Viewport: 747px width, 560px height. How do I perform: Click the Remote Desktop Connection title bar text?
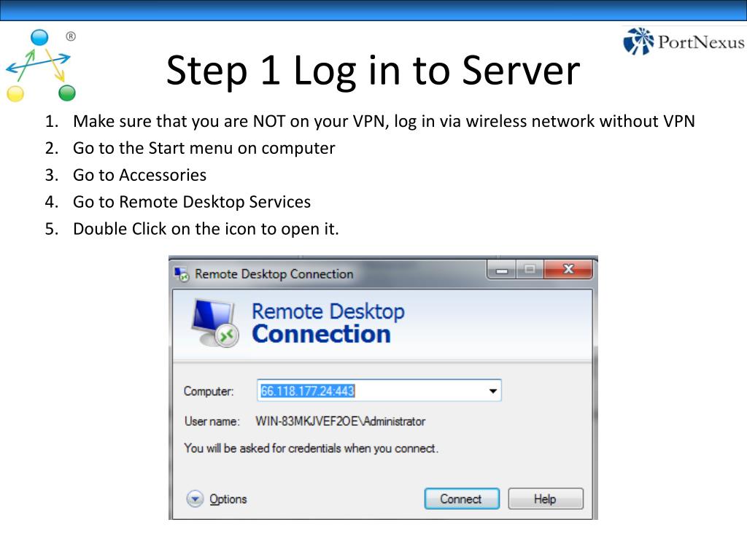[274, 274]
